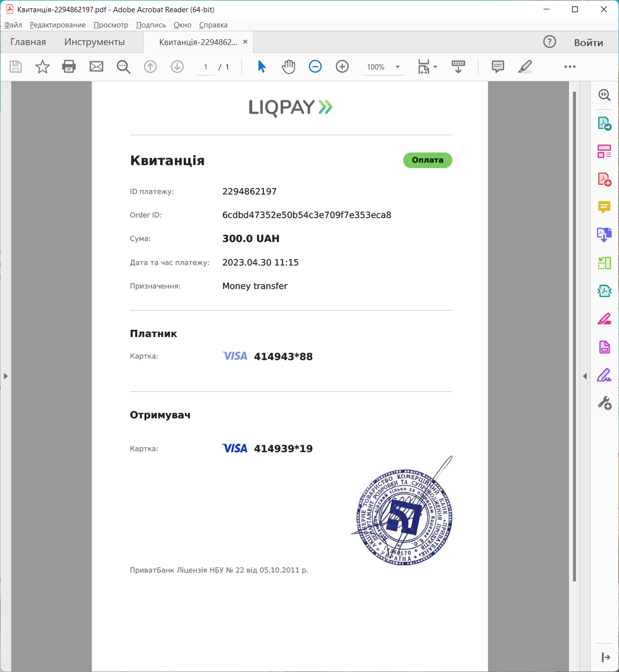
Task: Open the Просмотр menu
Action: (x=111, y=25)
